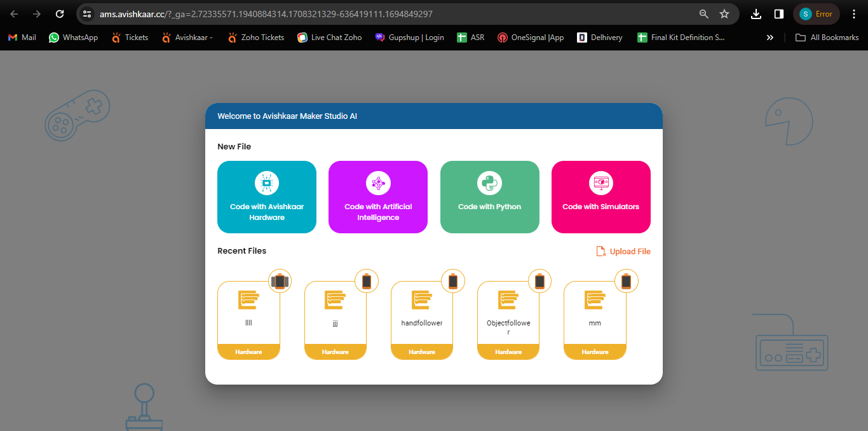The height and width of the screenshot is (431, 868).
Task: Click Welcome to Avishkaar Maker Studio AI title
Action: (x=287, y=116)
